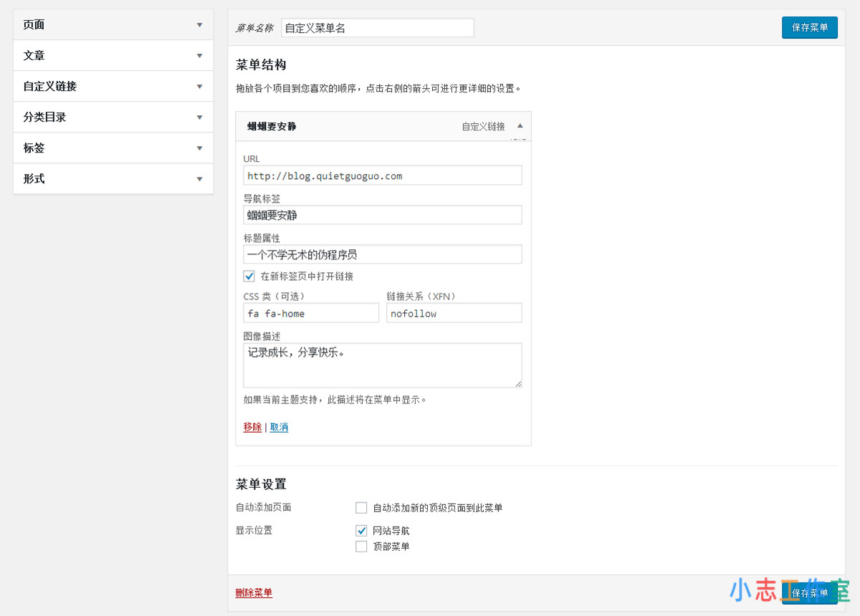Screen dimensions: 860x616
Task: Click the 移除 link
Action: click(x=252, y=427)
